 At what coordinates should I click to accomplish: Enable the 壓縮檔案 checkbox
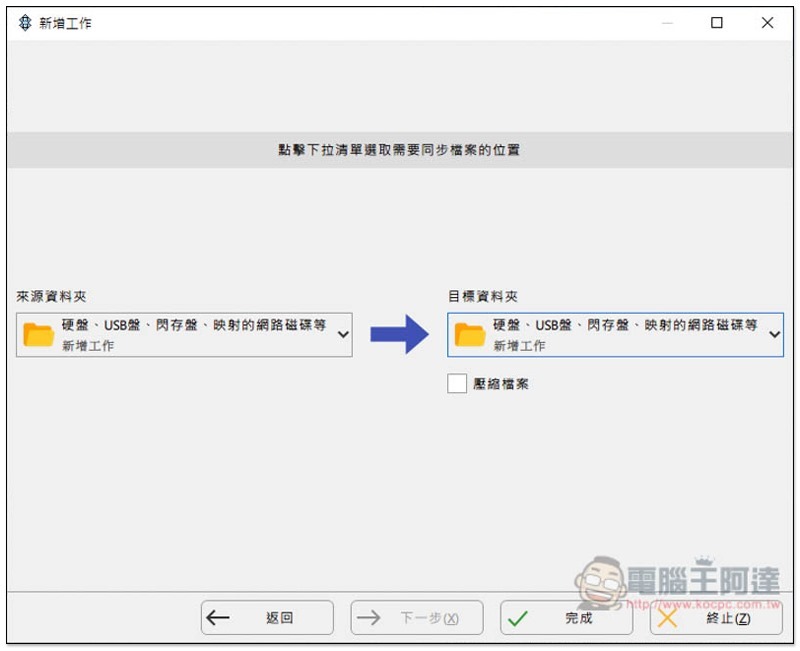click(x=457, y=383)
